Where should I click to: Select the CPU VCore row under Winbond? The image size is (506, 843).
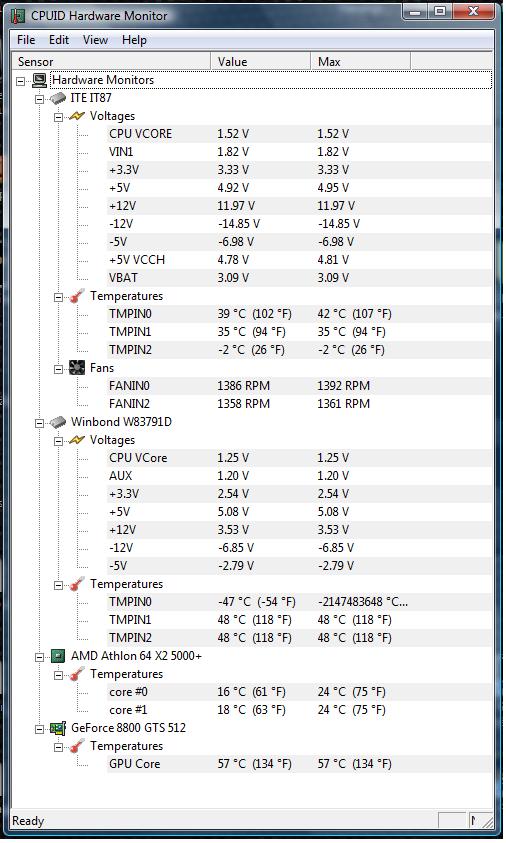299,459
